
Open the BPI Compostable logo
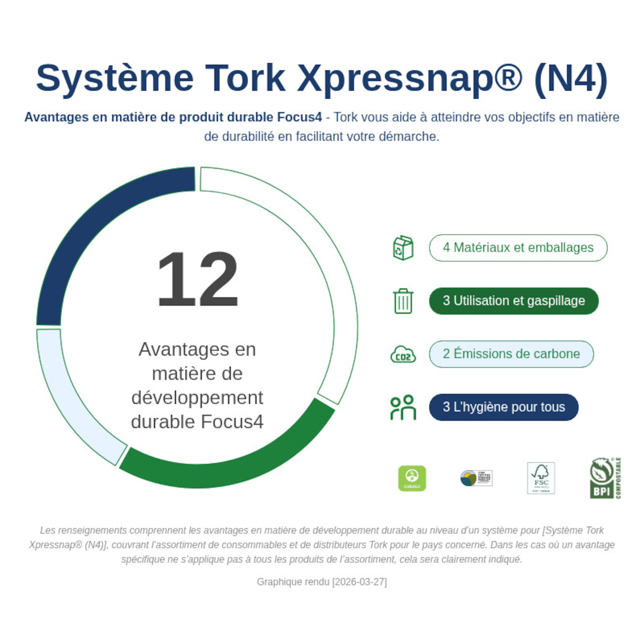click(x=605, y=478)
